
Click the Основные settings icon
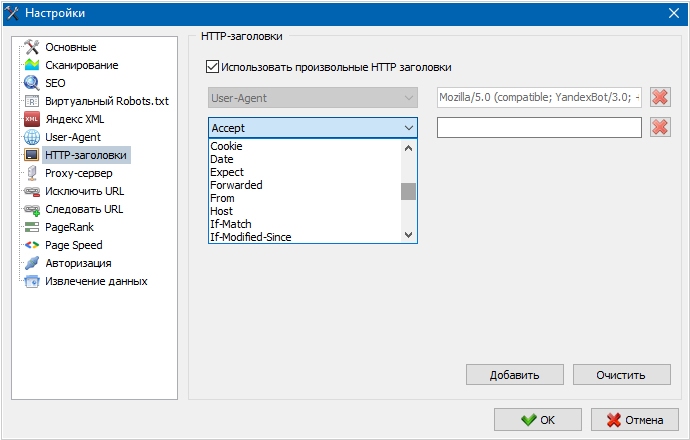[x=32, y=47]
